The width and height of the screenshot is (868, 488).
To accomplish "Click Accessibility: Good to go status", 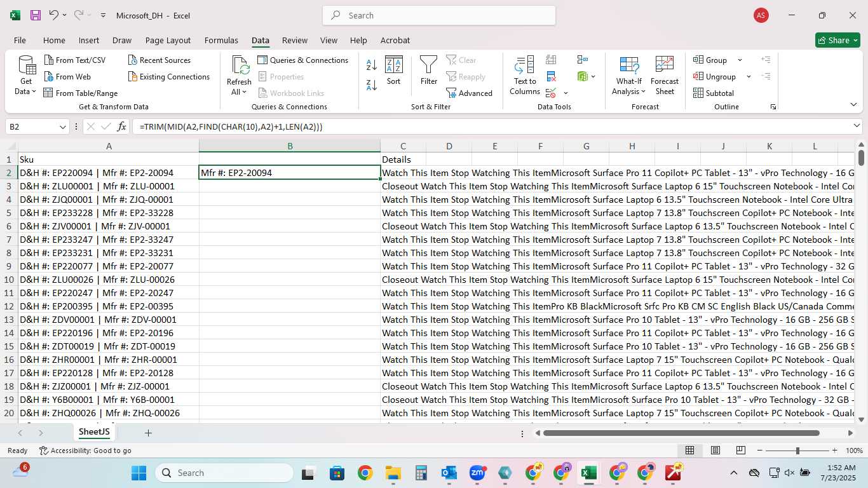I will tap(85, 451).
